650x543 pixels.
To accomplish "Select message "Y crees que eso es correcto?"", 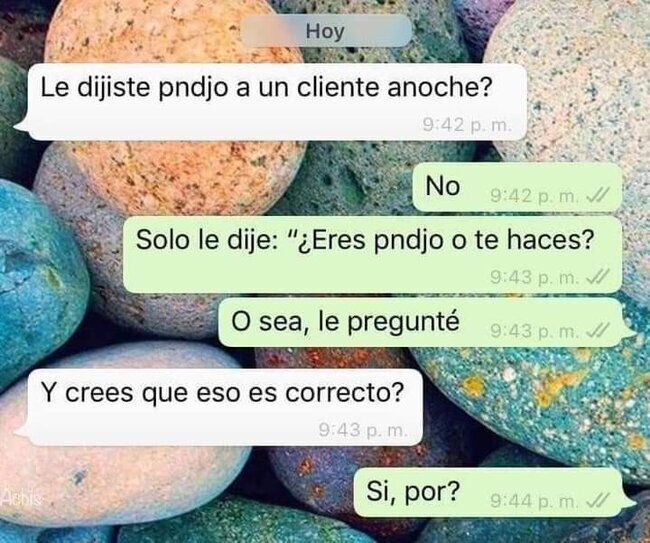I will click(x=218, y=407).
